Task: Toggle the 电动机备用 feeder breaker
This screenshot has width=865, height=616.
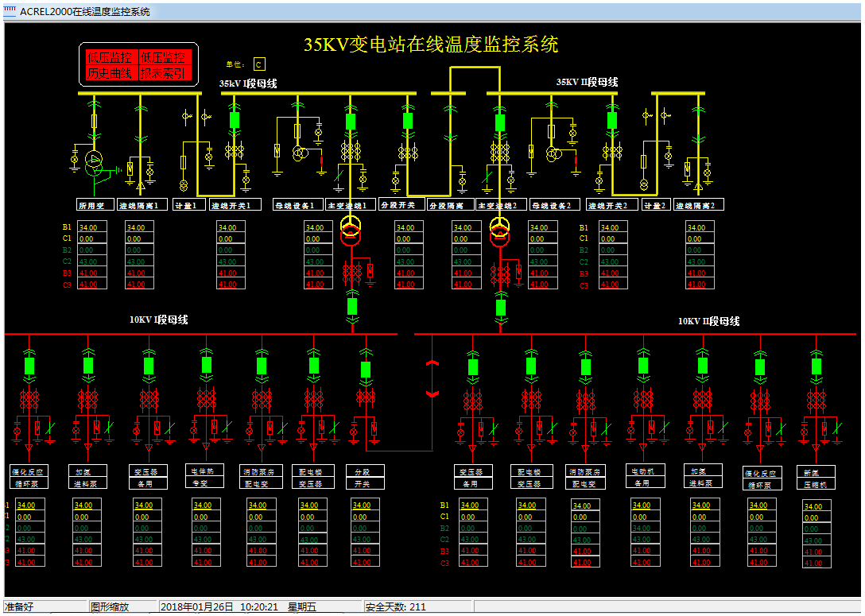Action: pos(643,365)
